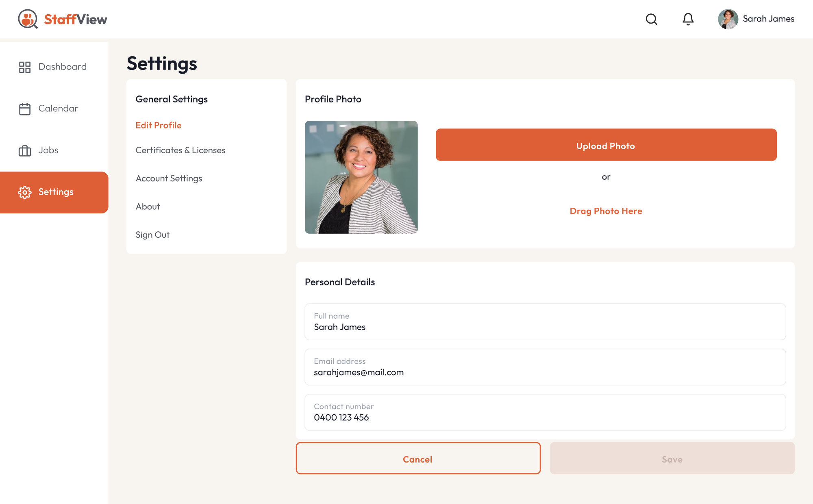Click the Jobs briefcase icon
This screenshot has width=813, height=504.
(25, 151)
